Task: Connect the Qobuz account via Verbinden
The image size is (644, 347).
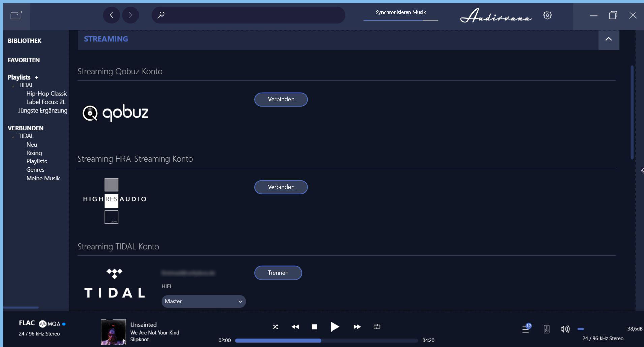Action: coord(281,99)
